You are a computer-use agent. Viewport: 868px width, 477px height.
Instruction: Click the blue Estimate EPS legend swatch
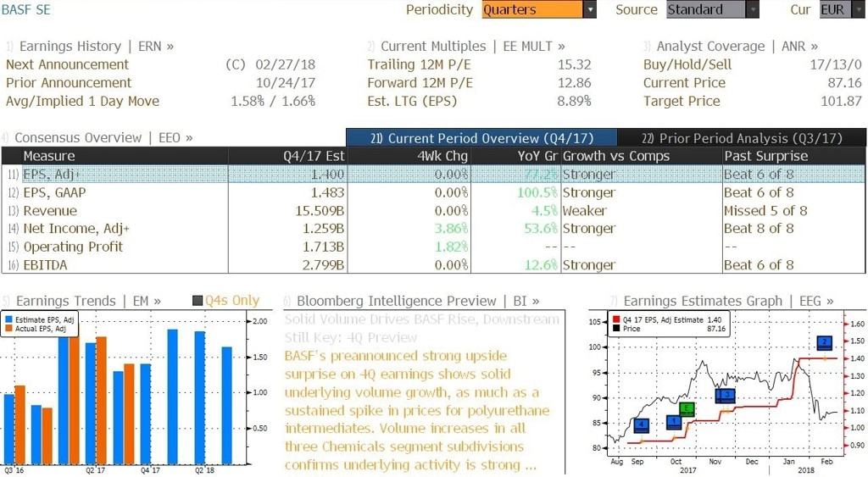click(8, 320)
